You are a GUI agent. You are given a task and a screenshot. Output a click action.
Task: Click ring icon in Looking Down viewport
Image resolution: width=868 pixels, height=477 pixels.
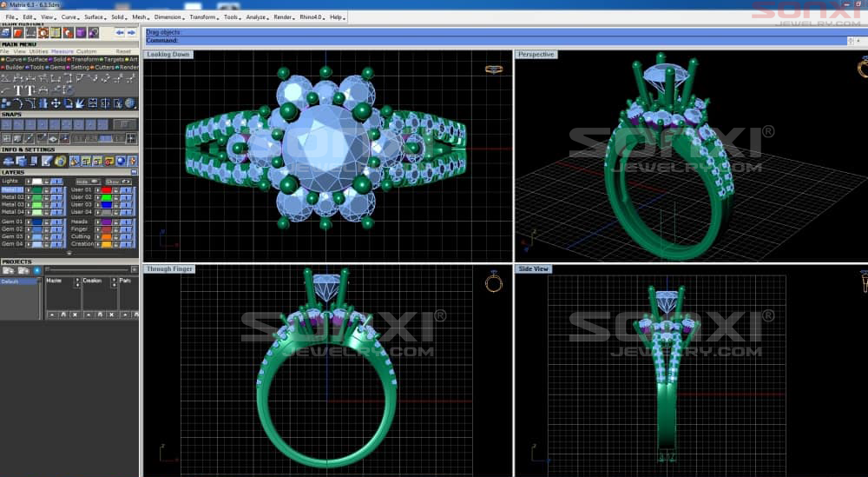pyautogui.click(x=494, y=70)
